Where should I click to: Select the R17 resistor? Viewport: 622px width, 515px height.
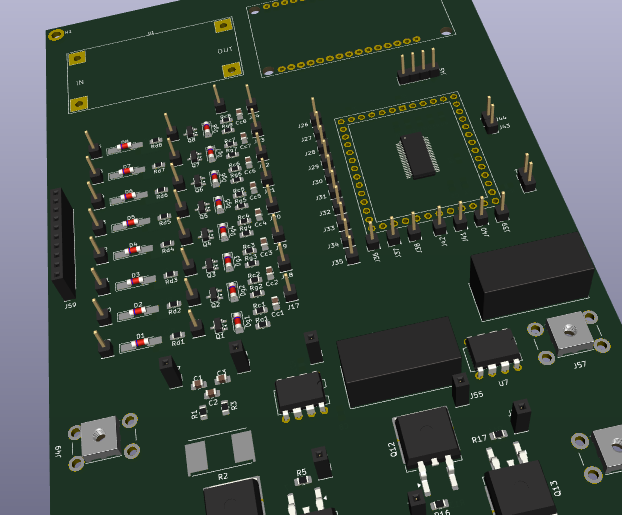(x=497, y=437)
